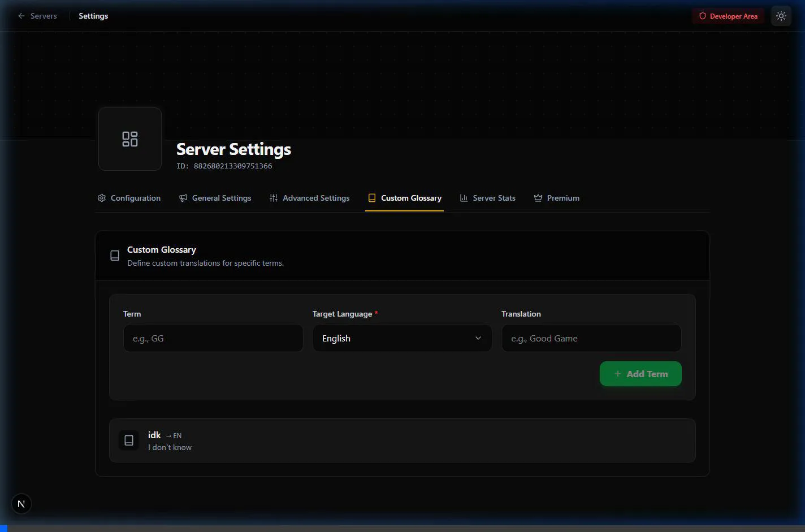
Task: Click the Next.js dev tools badge
Action: click(x=21, y=504)
